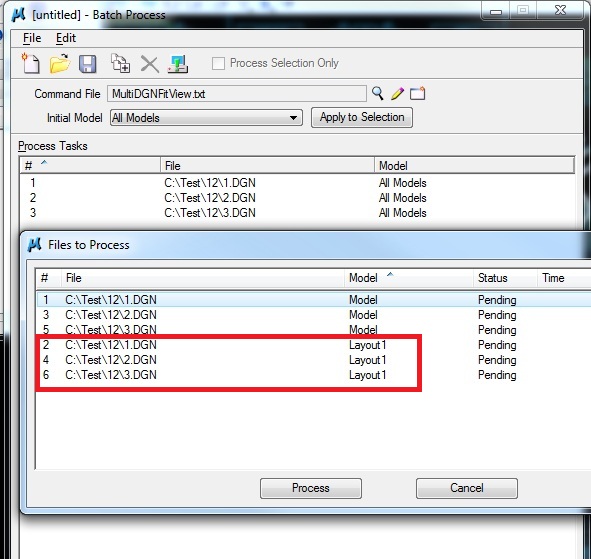Open the Edit menu
Image resolution: width=591 pixels, height=559 pixels.
pos(66,38)
